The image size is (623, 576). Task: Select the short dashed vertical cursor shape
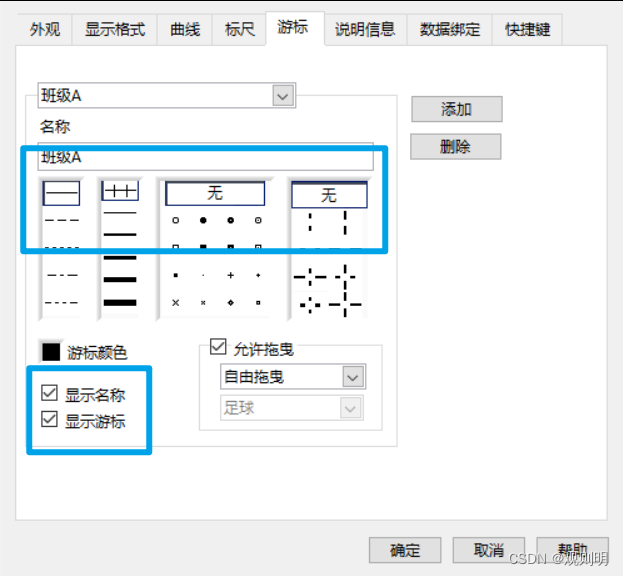tap(310, 222)
